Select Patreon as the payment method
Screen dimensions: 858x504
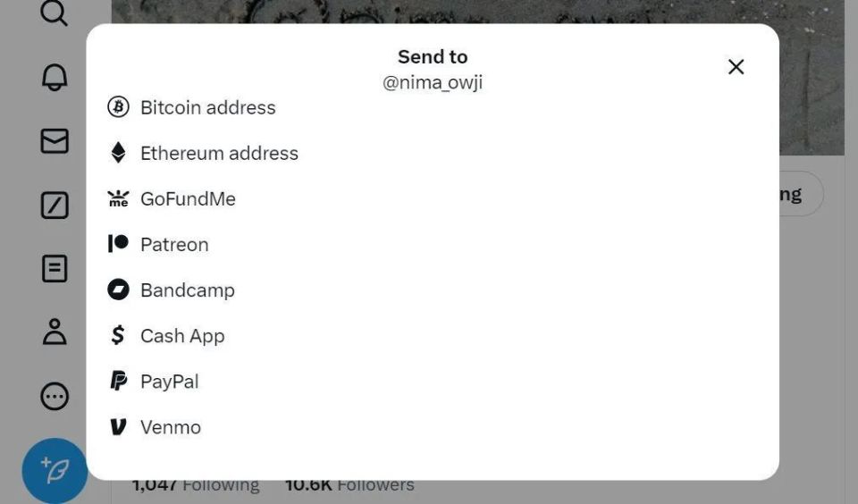174,244
